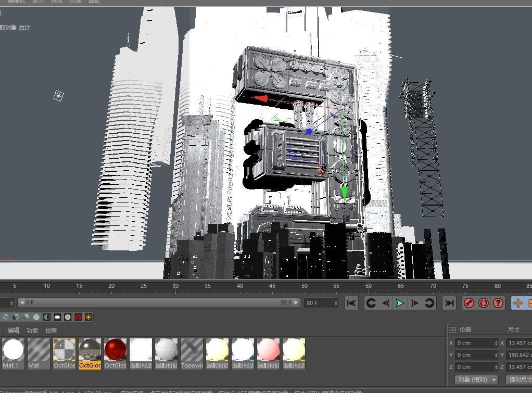Select the white sphere diffuse material before pink
Screen dimensions: 532x393
[243, 353]
